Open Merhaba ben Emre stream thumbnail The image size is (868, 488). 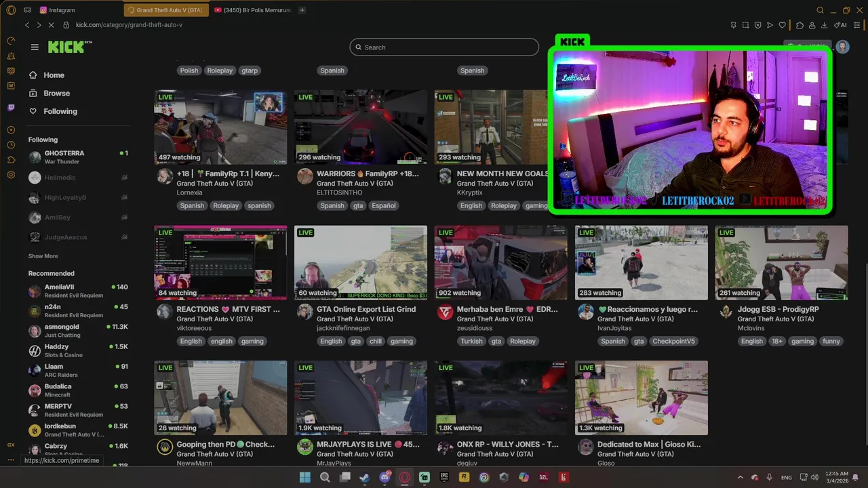[501, 263]
